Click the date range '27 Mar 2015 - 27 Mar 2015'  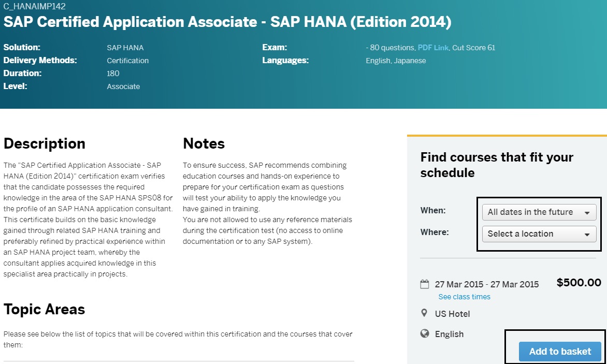pyautogui.click(x=487, y=284)
